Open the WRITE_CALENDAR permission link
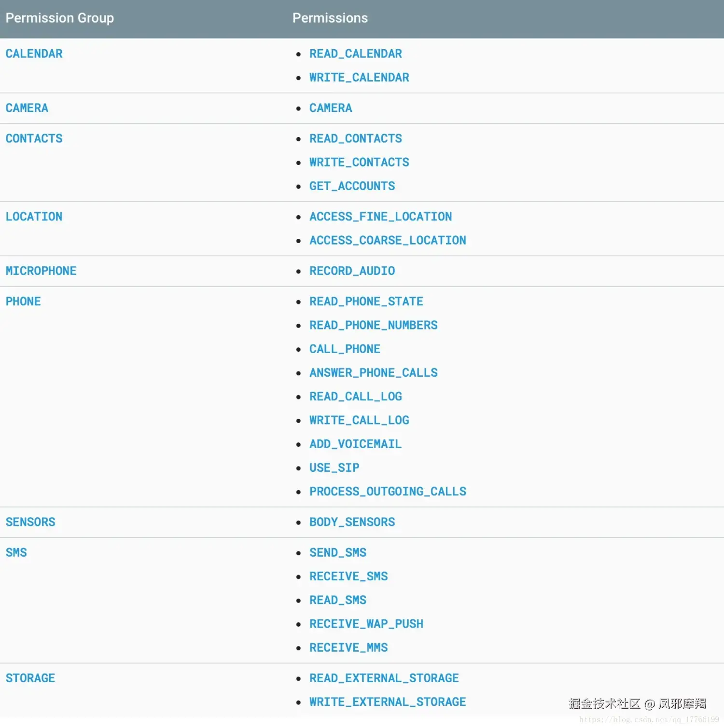 (x=359, y=77)
